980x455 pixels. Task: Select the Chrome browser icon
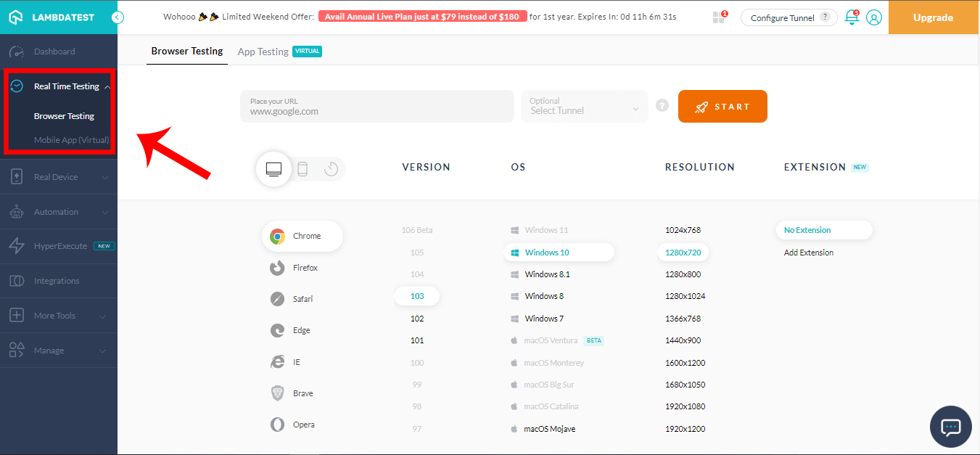[301, 236]
